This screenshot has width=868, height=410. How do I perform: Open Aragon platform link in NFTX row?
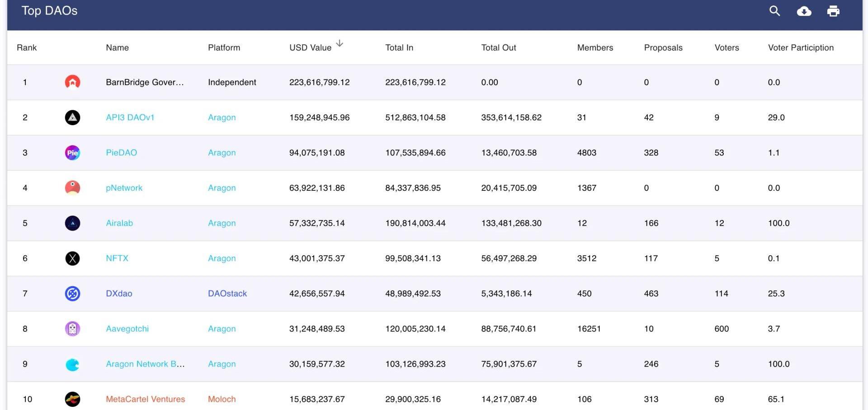pyautogui.click(x=222, y=259)
